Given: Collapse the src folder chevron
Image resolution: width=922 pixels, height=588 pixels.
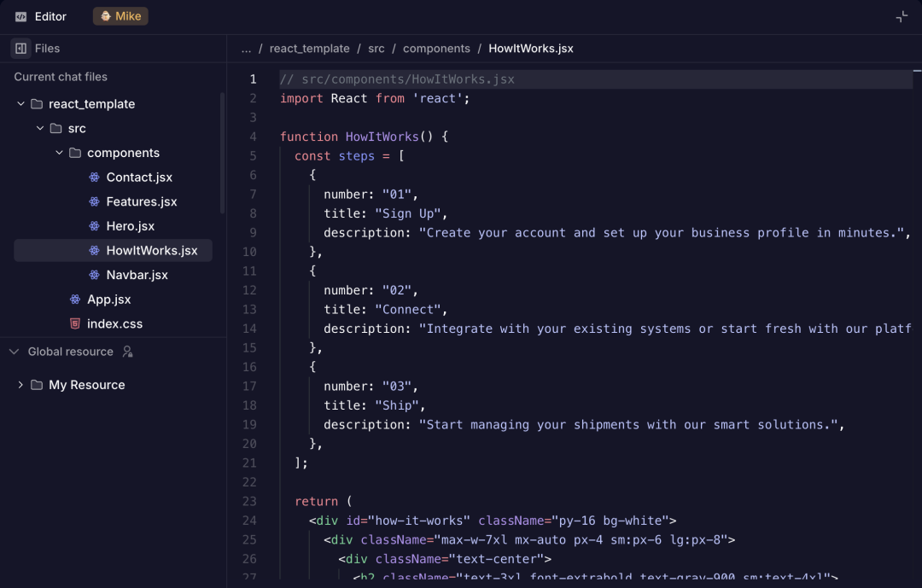Looking at the screenshot, I should 40,128.
